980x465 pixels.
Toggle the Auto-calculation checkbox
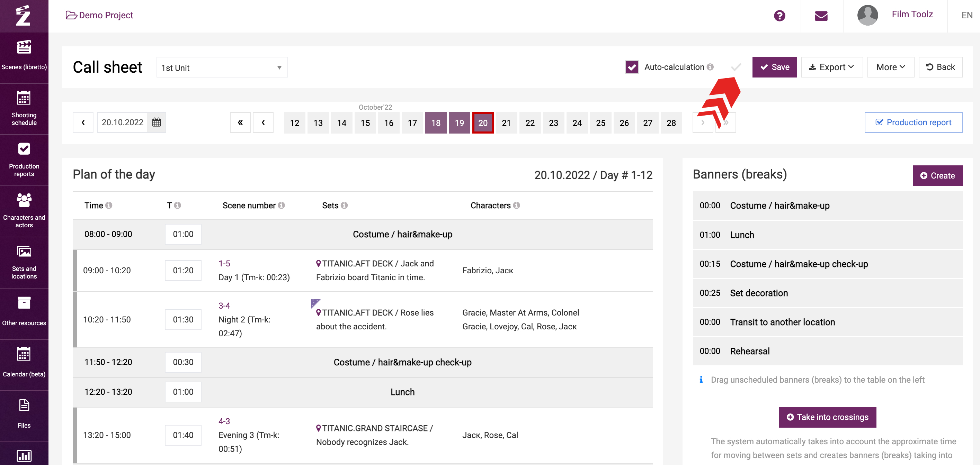click(x=632, y=67)
